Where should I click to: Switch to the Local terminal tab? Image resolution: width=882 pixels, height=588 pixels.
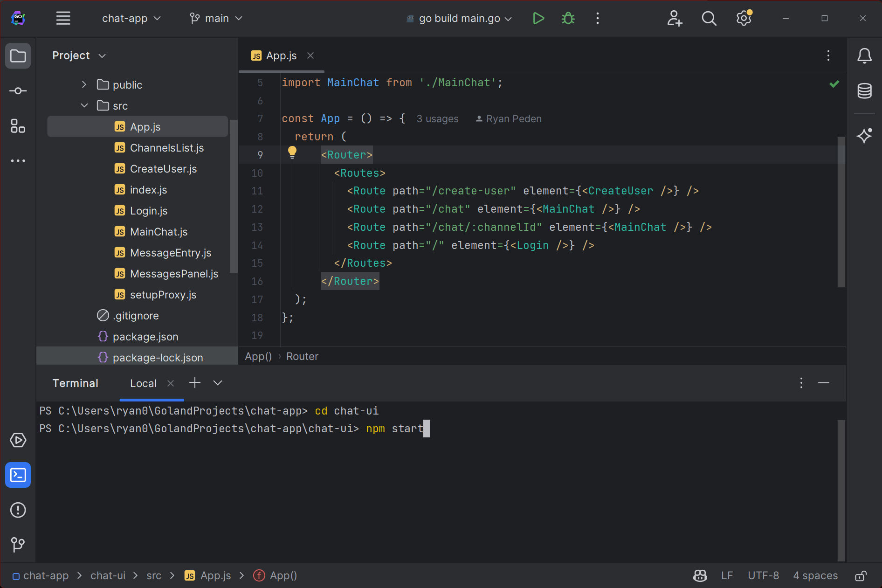tap(143, 383)
